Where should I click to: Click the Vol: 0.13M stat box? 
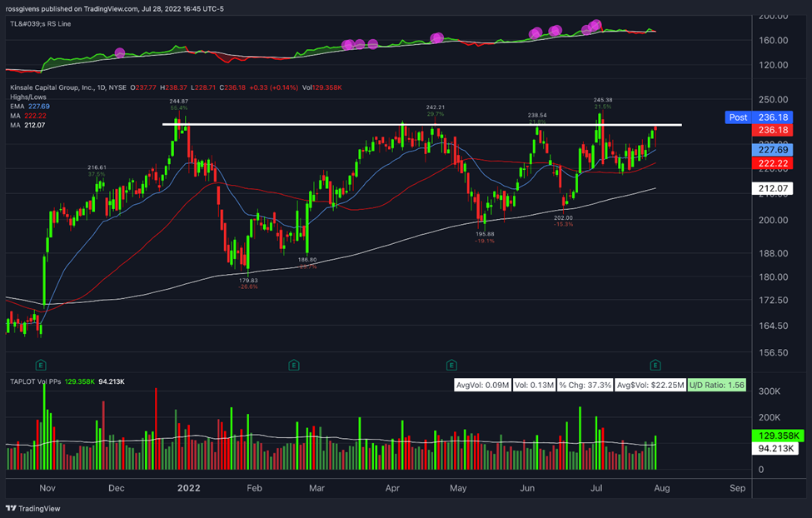pyautogui.click(x=534, y=385)
